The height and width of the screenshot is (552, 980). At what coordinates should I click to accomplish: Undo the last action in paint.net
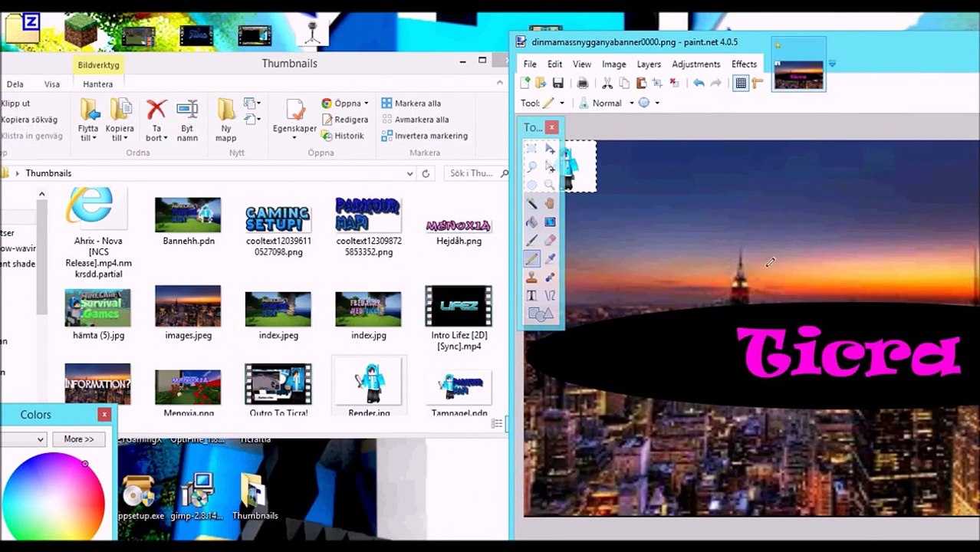pyautogui.click(x=699, y=83)
